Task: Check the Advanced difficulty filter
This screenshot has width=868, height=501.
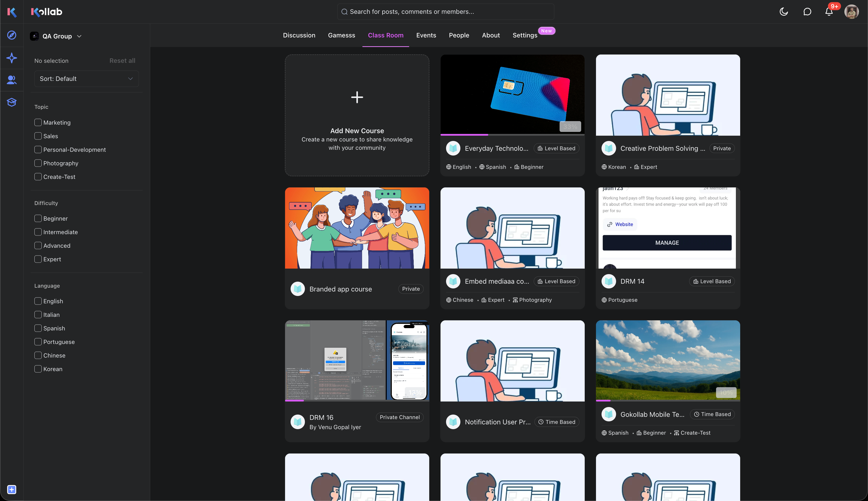Action: [38, 245]
